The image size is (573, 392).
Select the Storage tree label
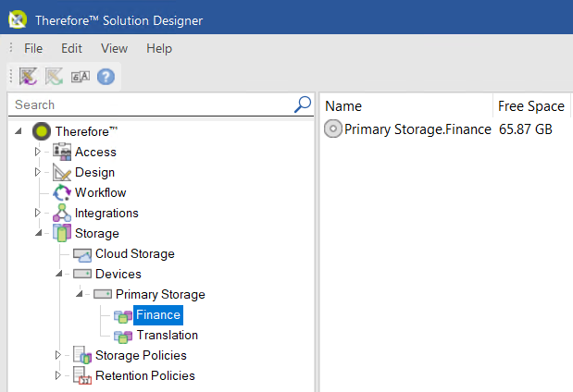pyautogui.click(x=97, y=234)
